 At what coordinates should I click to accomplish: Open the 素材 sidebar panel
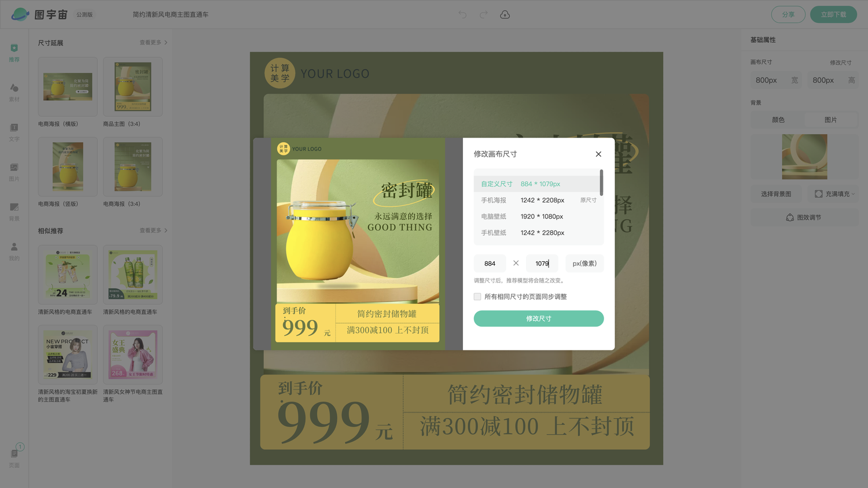coord(14,93)
